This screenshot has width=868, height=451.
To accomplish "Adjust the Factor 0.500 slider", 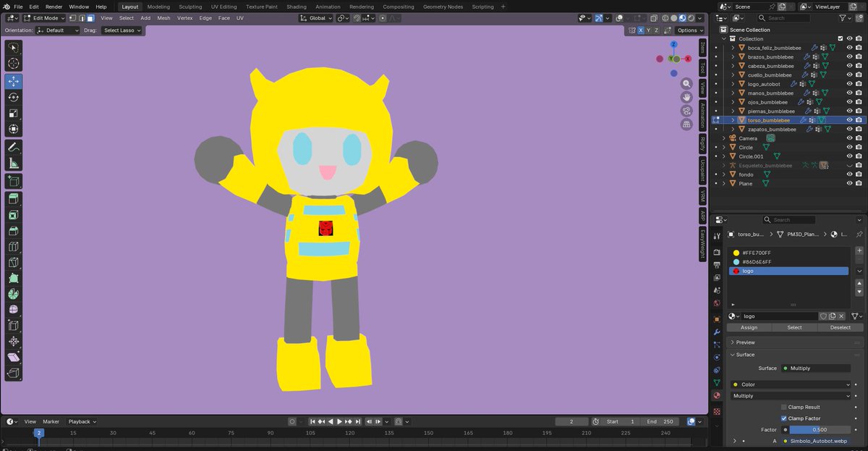I will pos(820,429).
